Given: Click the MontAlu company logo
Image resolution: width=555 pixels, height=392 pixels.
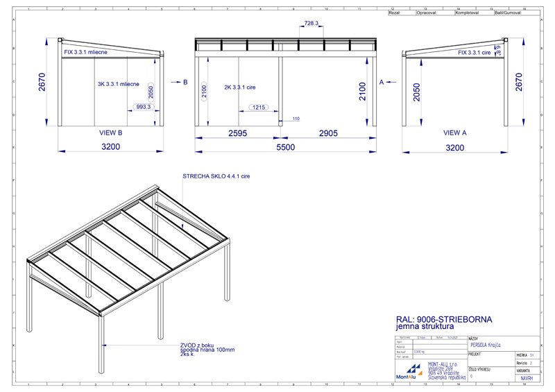Looking at the screenshot, I should click(409, 371).
